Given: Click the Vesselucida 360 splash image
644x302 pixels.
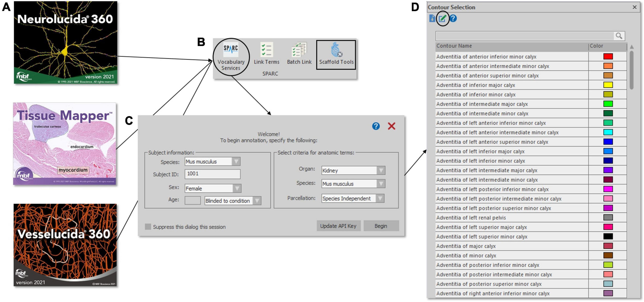Looking at the screenshot, I should coord(65,245).
